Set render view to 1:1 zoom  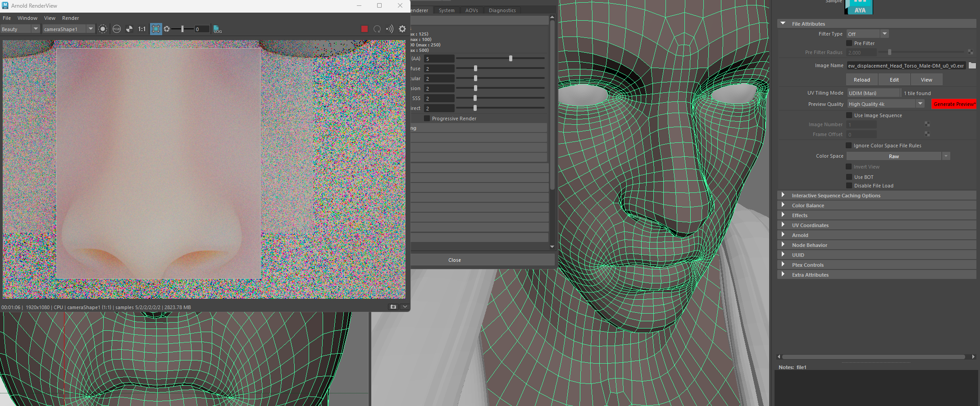pyautogui.click(x=142, y=29)
